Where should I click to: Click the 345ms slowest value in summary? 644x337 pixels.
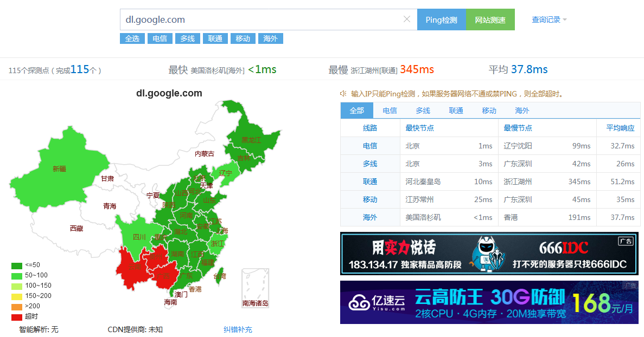(x=417, y=69)
